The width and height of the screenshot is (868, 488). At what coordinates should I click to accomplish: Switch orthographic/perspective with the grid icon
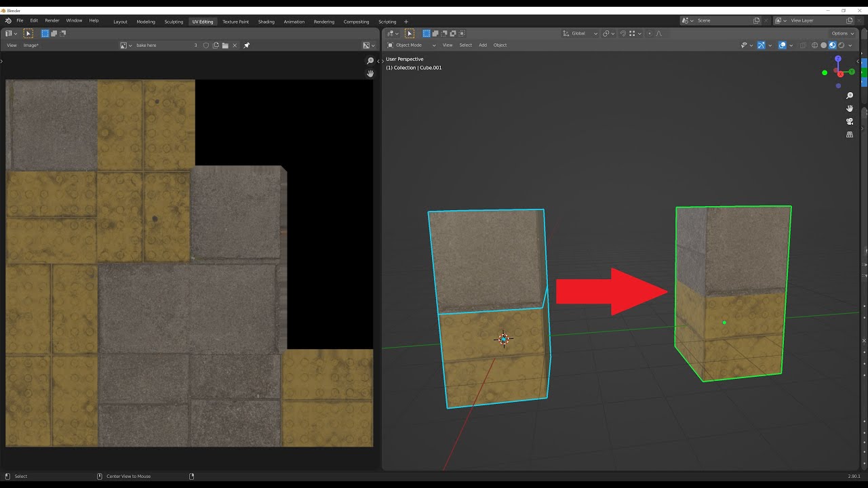[x=850, y=134]
